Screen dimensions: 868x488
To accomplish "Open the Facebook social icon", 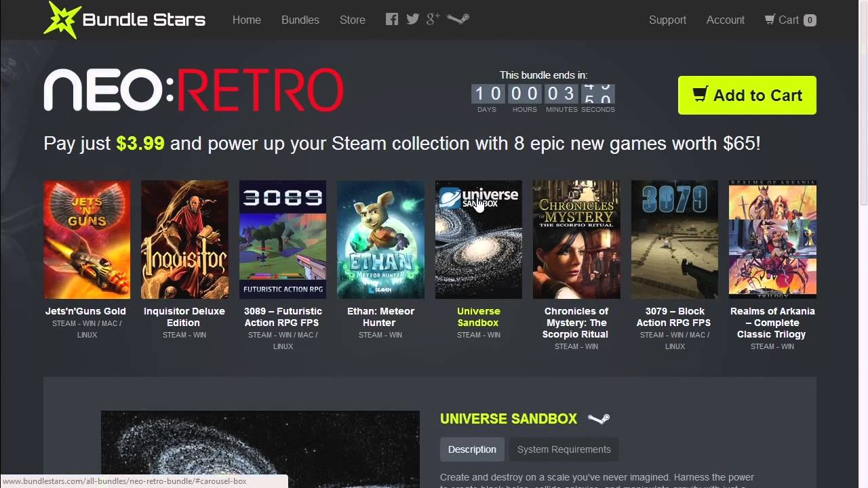I will (392, 19).
